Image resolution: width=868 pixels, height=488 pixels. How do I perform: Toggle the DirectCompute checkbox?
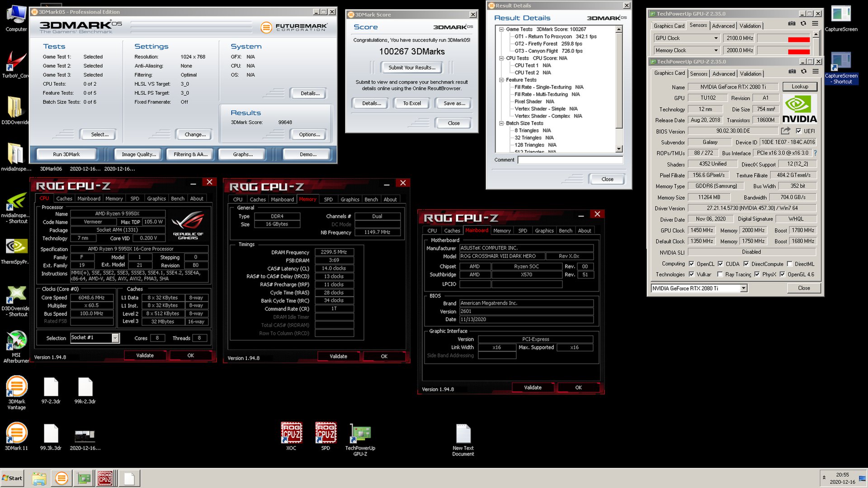point(746,264)
